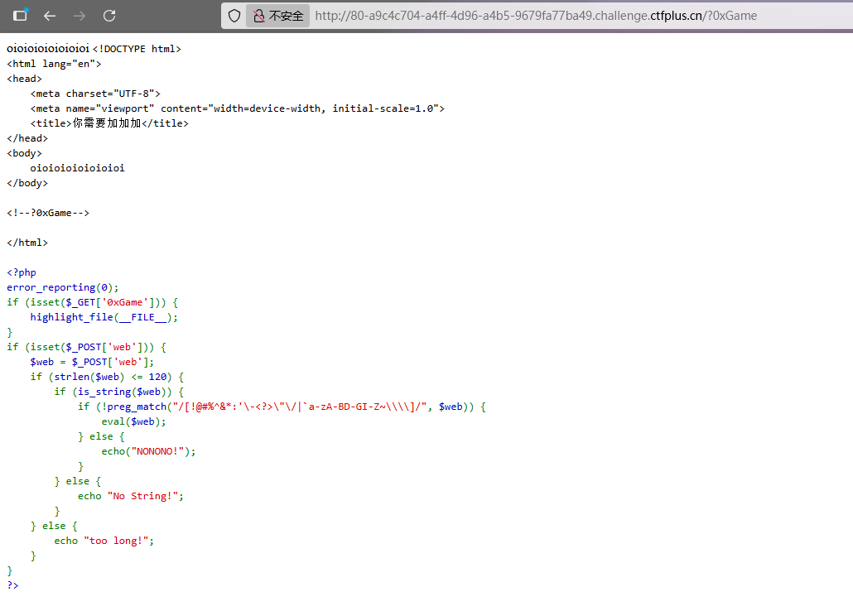The width and height of the screenshot is (853, 616).
Task: Click the forward navigation arrow
Action: (80, 16)
